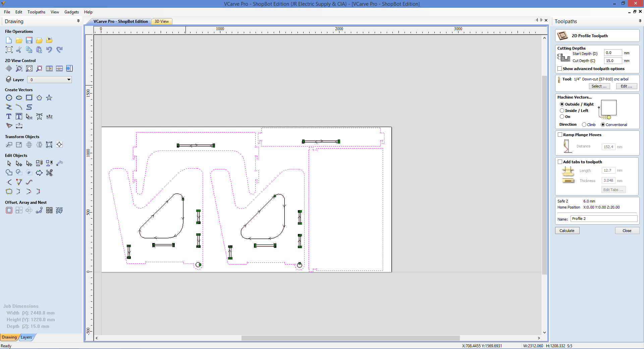This screenshot has height=349, width=644.
Task: Undo the last action
Action: pos(49,50)
